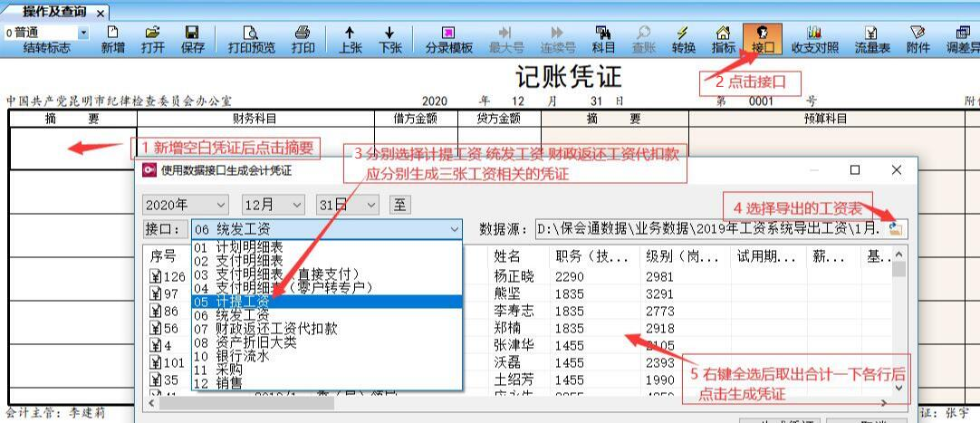The width and height of the screenshot is (980, 423).
Task: Open 分录模板 entry template
Action: [448, 33]
